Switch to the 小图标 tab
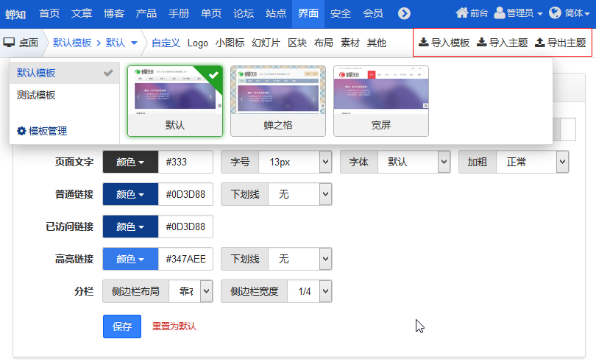Screen dimensions: 596x364 (230, 43)
